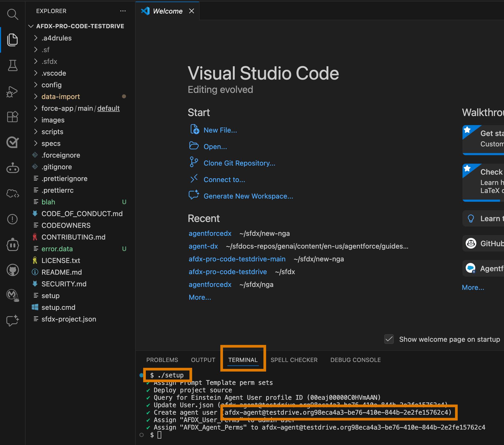Collapse the AFDX-PRO-CODE-TESTDRIVE root folder
This screenshot has height=445, width=504.
tap(31, 26)
